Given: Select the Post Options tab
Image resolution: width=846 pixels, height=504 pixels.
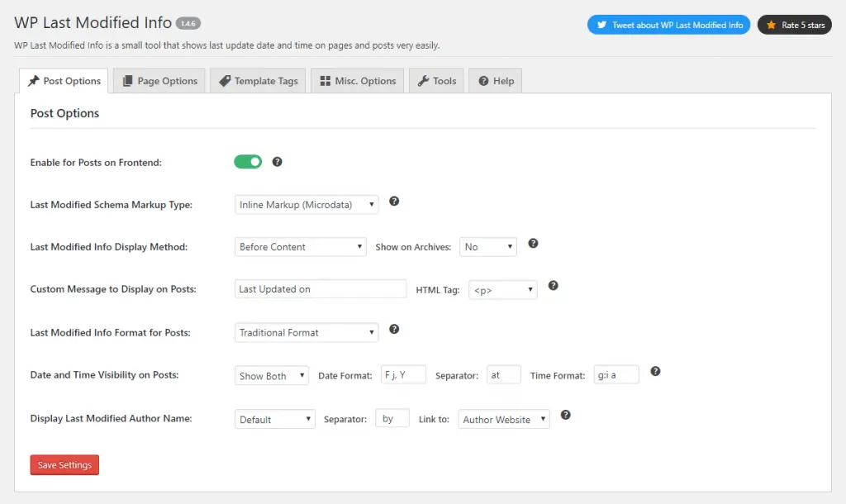Looking at the screenshot, I should [x=64, y=81].
